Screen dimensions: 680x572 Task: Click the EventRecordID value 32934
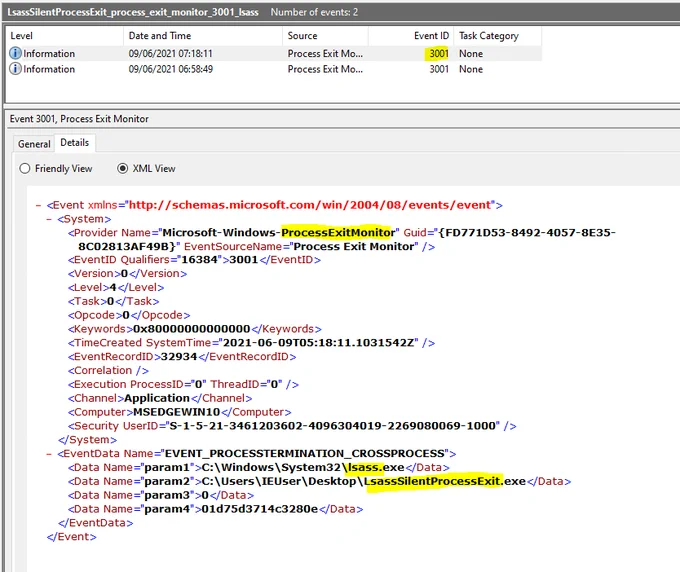pos(179,357)
